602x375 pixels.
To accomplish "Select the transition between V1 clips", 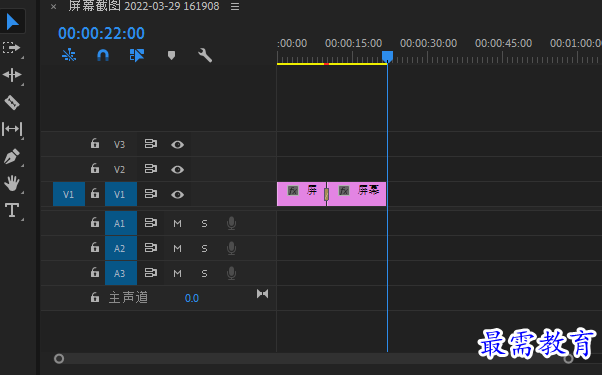I will [326, 194].
